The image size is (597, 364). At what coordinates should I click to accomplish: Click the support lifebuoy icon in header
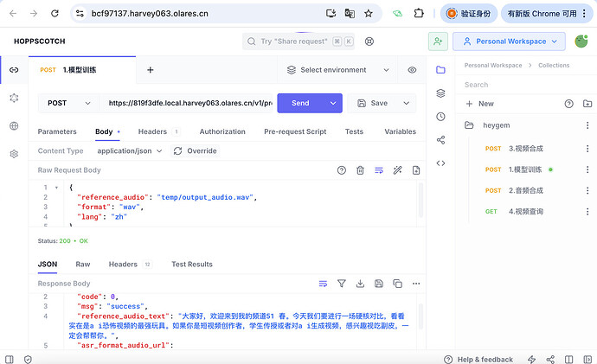coord(369,42)
